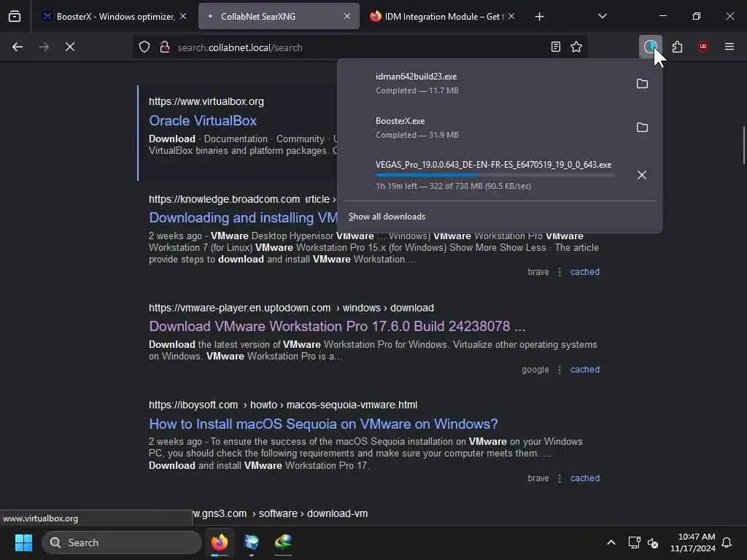Click the taskbar Search box
747x560 pixels.
122,542
